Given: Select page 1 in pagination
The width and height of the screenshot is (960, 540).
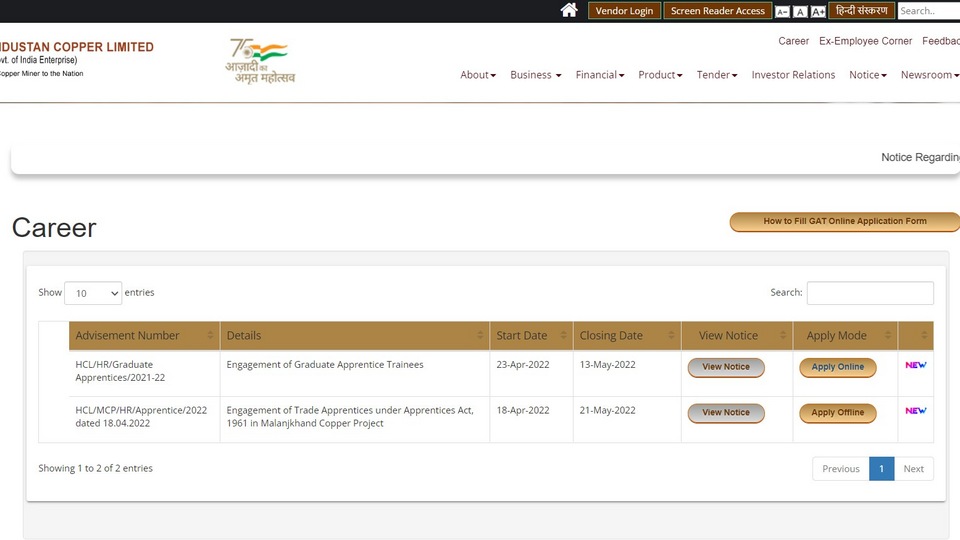Looking at the screenshot, I should click(x=882, y=469).
